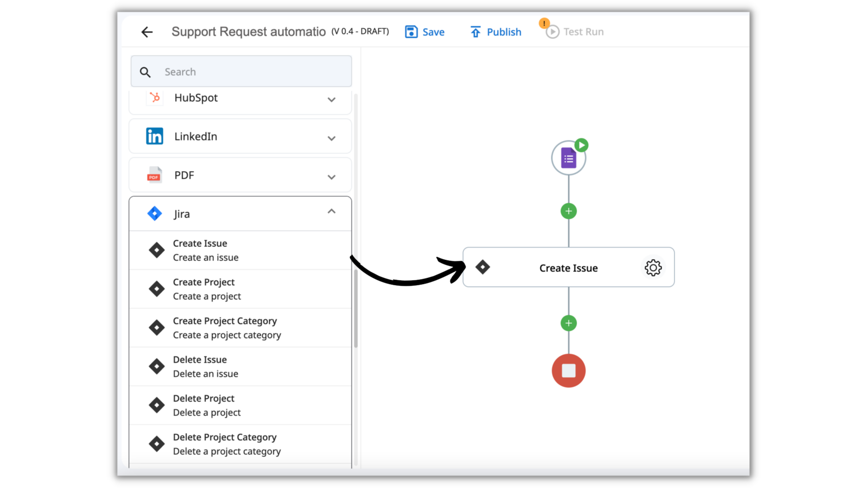
Task: Click the Jira icon inside Create Issue node
Action: pos(483,267)
